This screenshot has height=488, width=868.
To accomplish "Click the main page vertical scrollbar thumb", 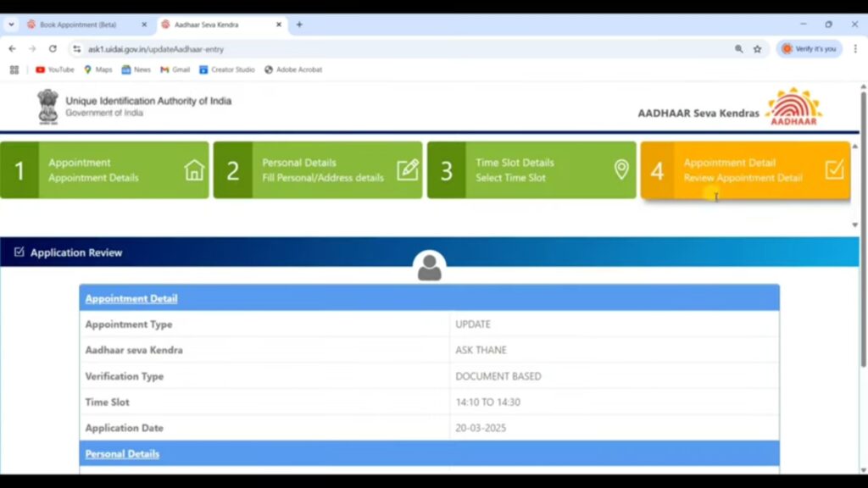I will coord(863,229).
